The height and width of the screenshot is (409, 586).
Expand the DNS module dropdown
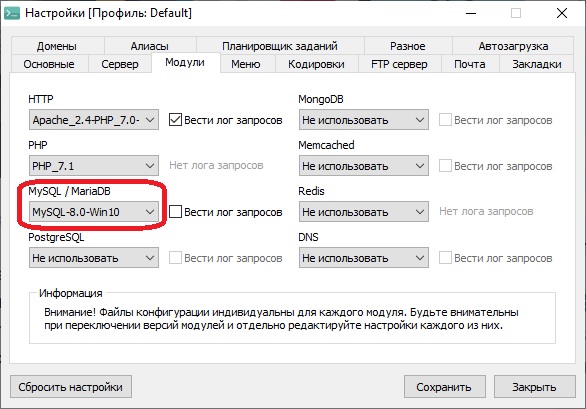[364, 258]
